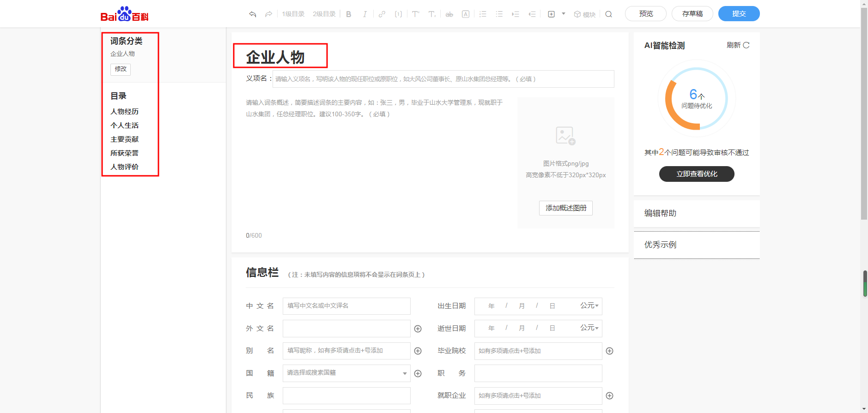Apply 2级目录 heading style
The image size is (868, 413).
pos(324,14)
